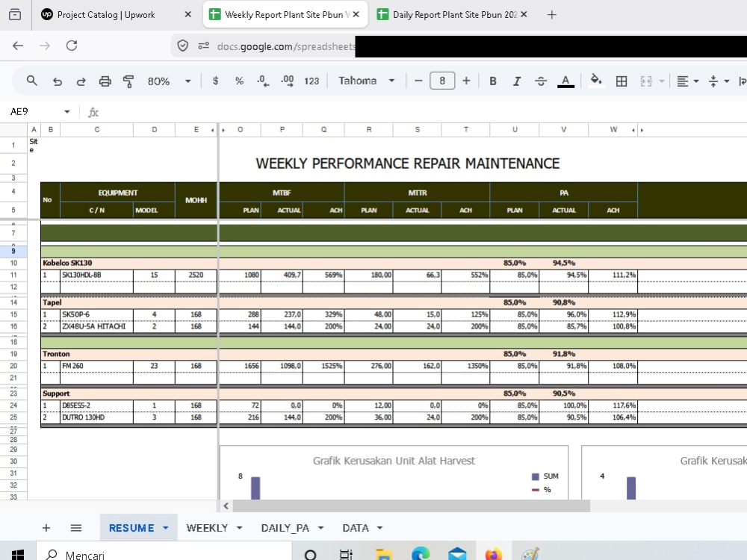Activate the paint format tool

(128, 81)
